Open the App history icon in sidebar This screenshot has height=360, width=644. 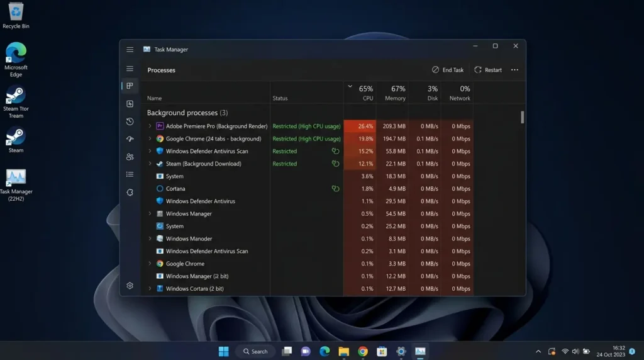point(130,121)
